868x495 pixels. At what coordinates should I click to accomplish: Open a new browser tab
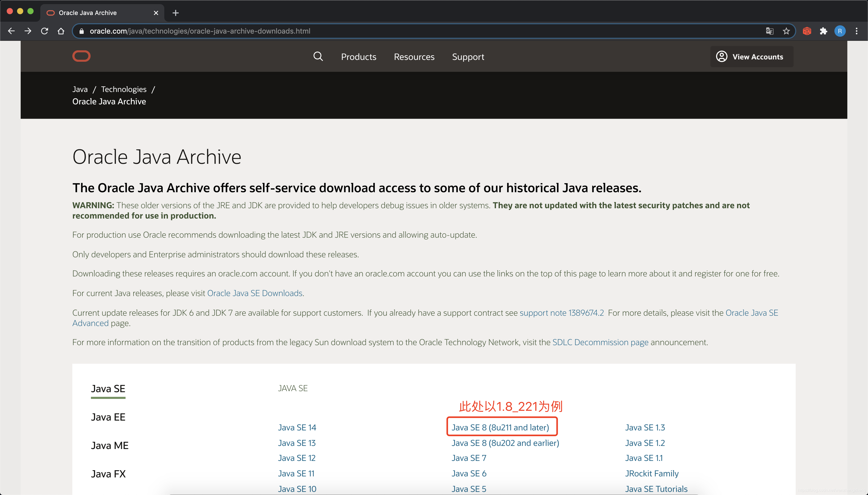point(175,13)
